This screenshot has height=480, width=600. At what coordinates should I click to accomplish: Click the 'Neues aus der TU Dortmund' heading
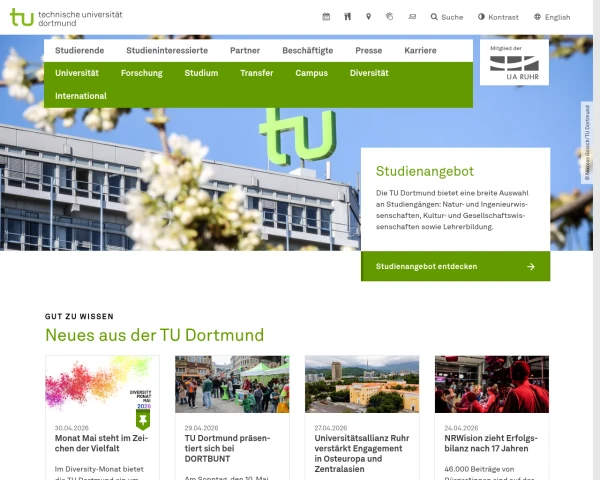tap(155, 335)
